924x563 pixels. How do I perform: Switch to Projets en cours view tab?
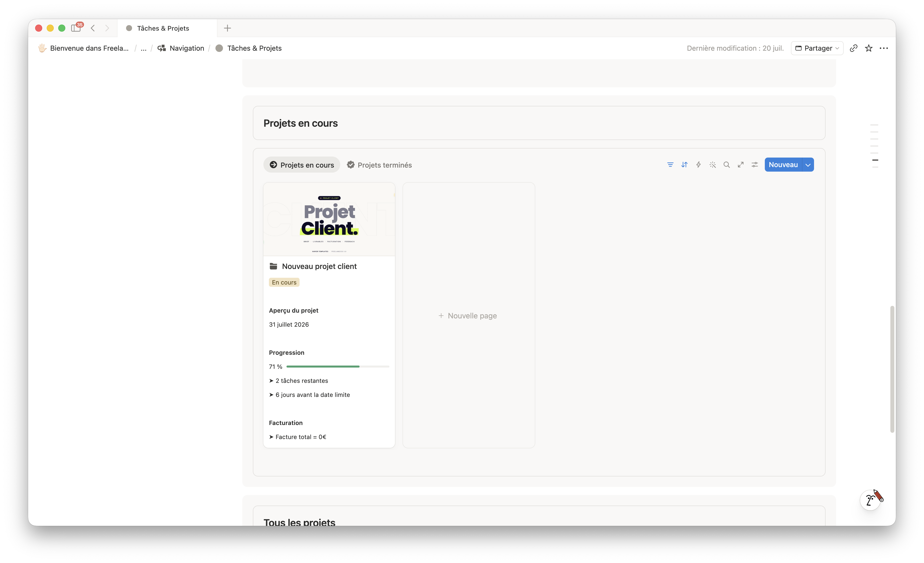coord(302,165)
